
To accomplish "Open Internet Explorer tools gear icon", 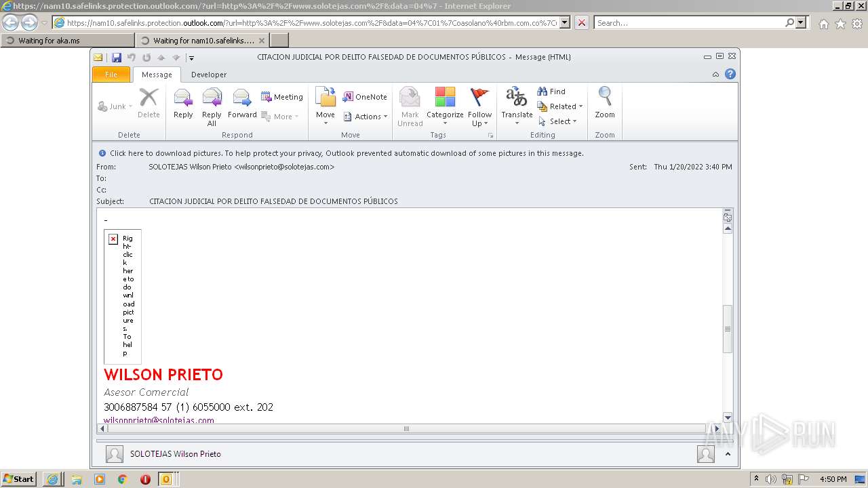I will point(857,24).
